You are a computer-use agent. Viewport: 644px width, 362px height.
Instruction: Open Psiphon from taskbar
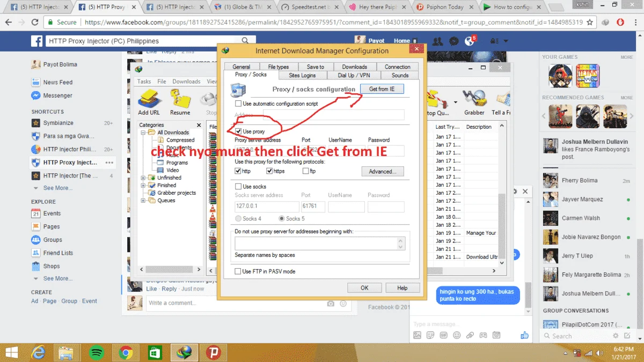click(213, 352)
